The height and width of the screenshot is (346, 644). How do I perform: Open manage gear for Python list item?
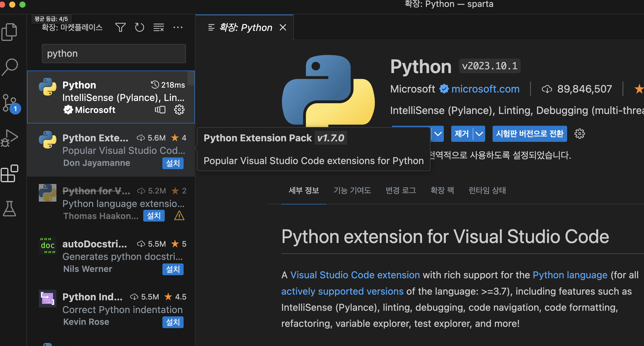pyautogui.click(x=179, y=110)
